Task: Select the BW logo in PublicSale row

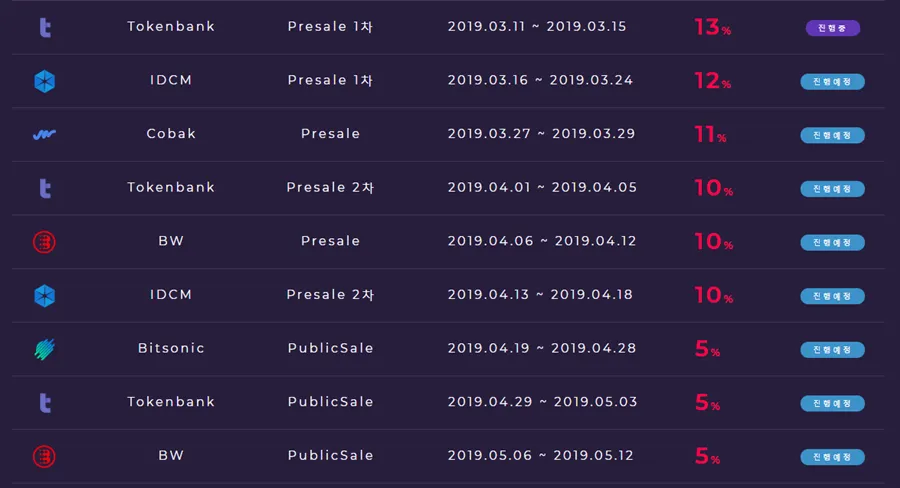Action: coord(44,456)
